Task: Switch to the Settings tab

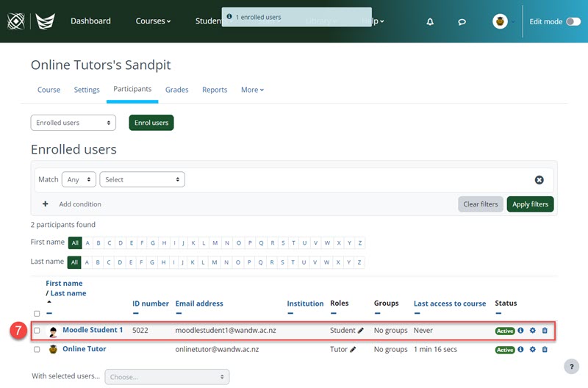Action: [87, 90]
